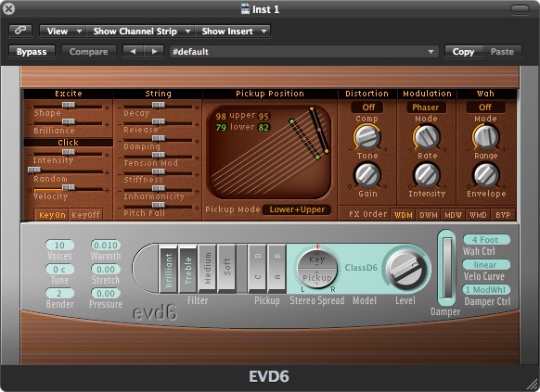Select MDW FX order
540x392 pixels.
click(453, 215)
